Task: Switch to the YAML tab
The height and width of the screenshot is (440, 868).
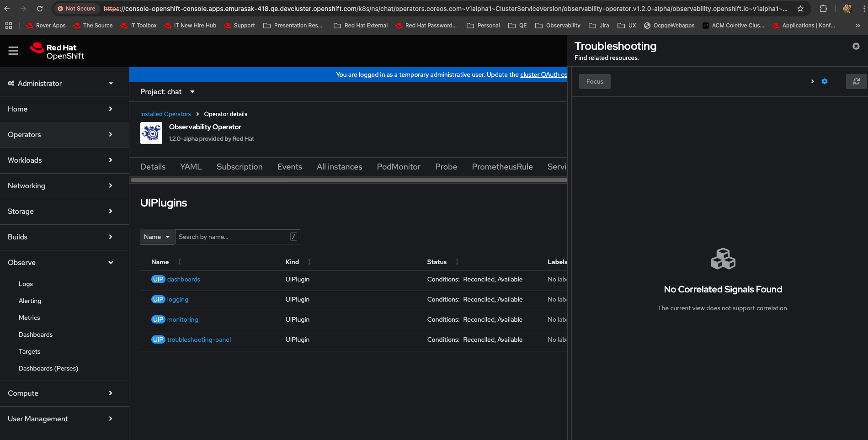Action: click(x=191, y=167)
